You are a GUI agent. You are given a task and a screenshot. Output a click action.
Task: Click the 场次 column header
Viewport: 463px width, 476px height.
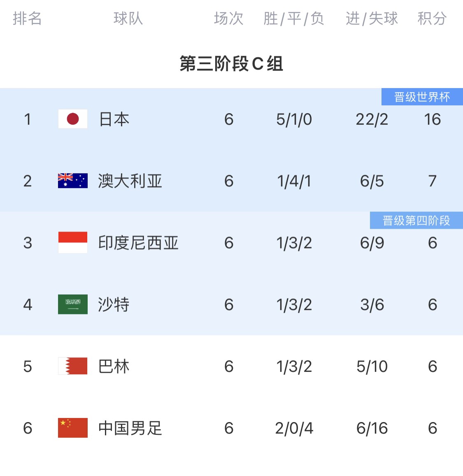pos(228,19)
